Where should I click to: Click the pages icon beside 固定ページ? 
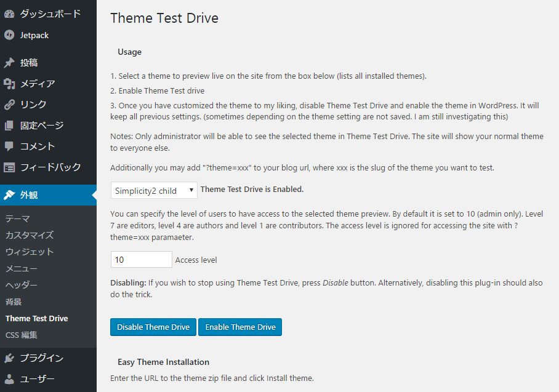(9, 126)
